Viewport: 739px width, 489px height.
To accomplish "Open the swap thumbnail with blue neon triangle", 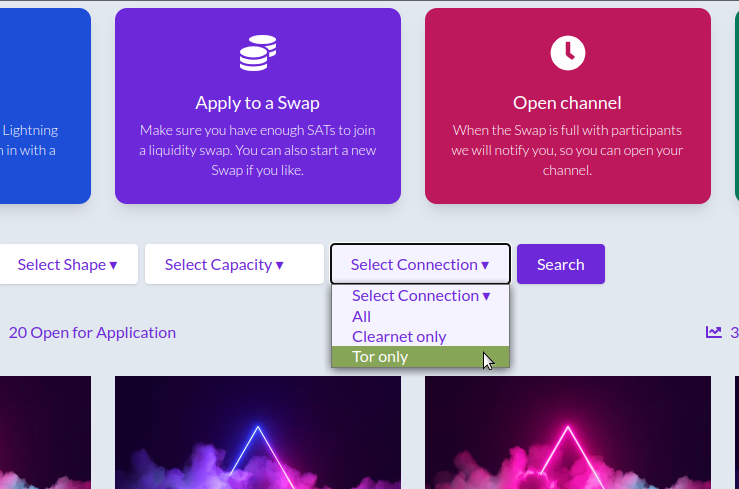I will 258,432.
